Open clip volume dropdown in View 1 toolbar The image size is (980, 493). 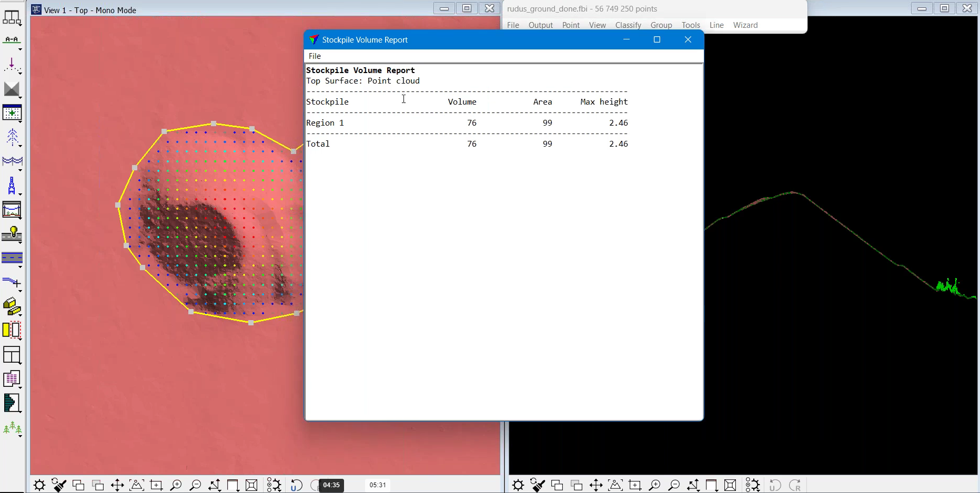[x=233, y=485]
